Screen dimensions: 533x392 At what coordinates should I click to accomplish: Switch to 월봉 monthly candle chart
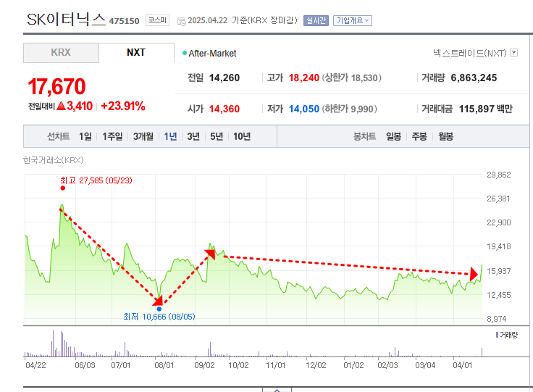pyautogui.click(x=445, y=137)
